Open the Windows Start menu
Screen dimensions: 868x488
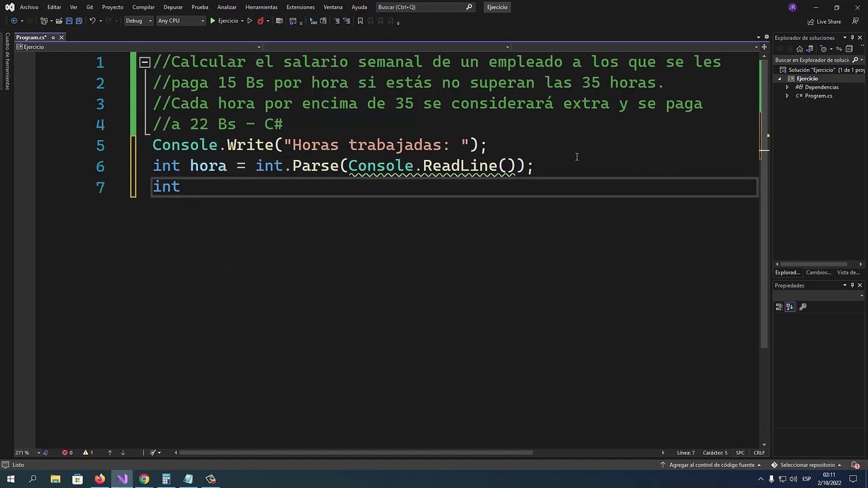pos(10,479)
